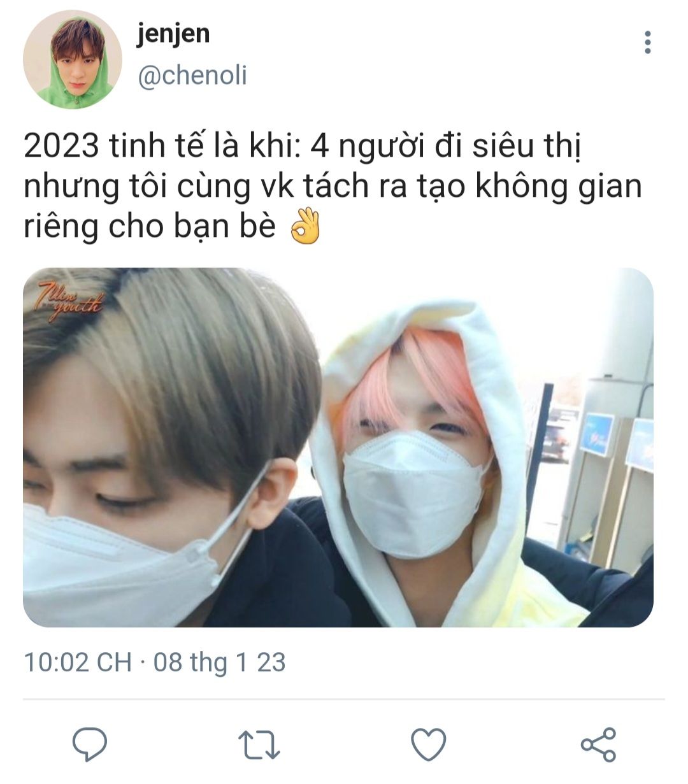Open the attached photo of two masked people
Image resolution: width=688 pixels, height=784 pixels.
(x=338, y=447)
